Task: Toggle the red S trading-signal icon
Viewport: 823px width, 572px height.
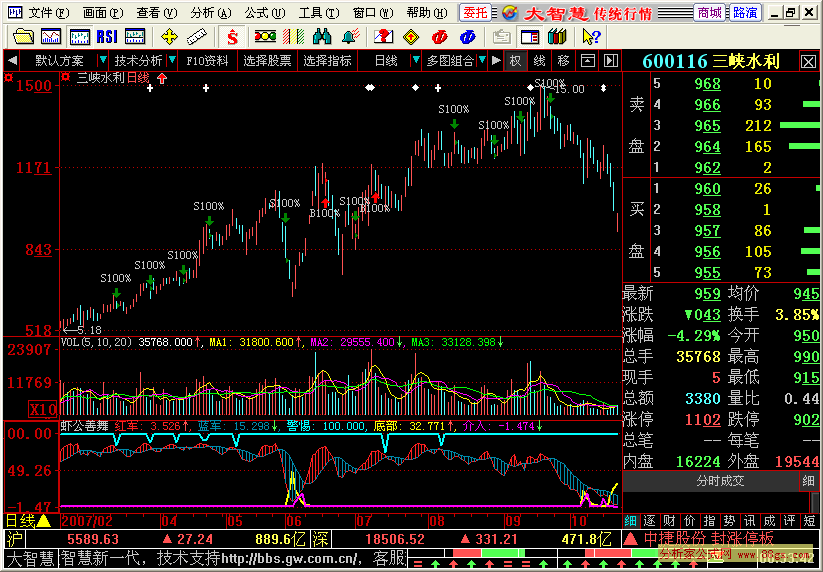Action: (x=232, y=37)
